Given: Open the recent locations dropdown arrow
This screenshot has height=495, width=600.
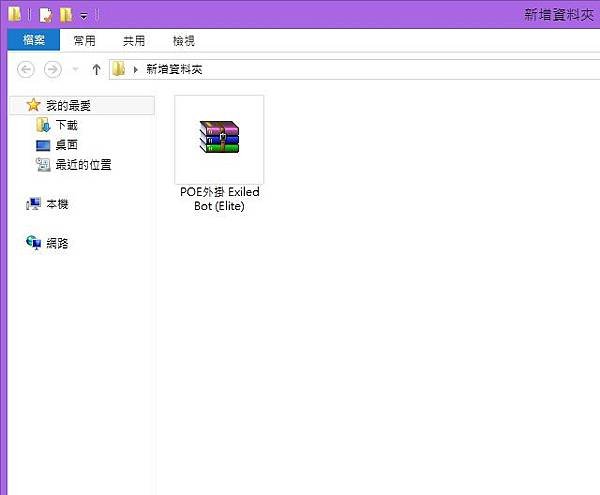Looking at the screenshot, I should (x=75, y=69).
